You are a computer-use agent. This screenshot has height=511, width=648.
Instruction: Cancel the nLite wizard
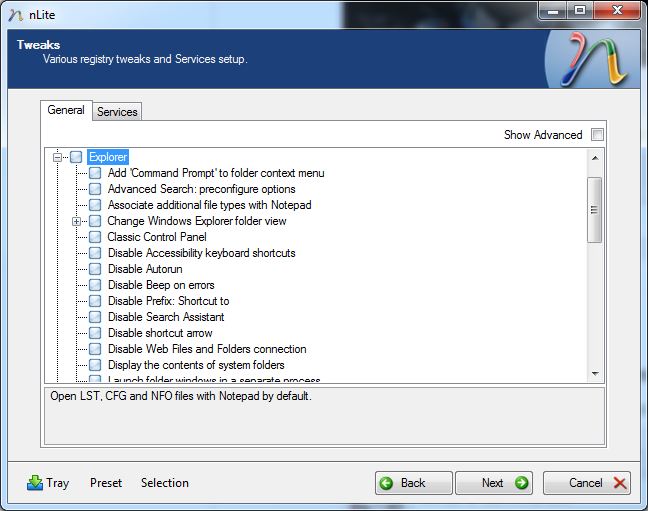(587, 483)
